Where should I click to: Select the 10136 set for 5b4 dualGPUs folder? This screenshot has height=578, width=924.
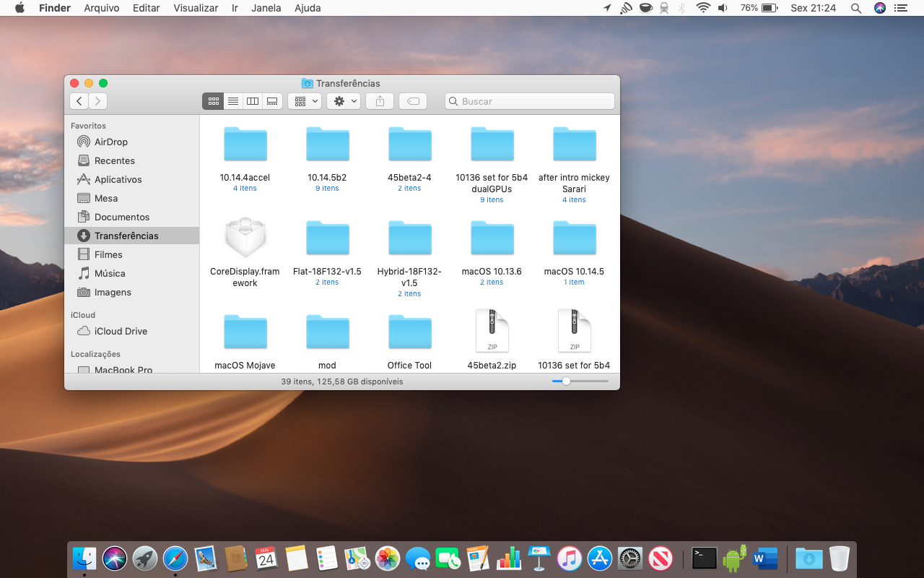pyautogui.click(x=492, y=144)
